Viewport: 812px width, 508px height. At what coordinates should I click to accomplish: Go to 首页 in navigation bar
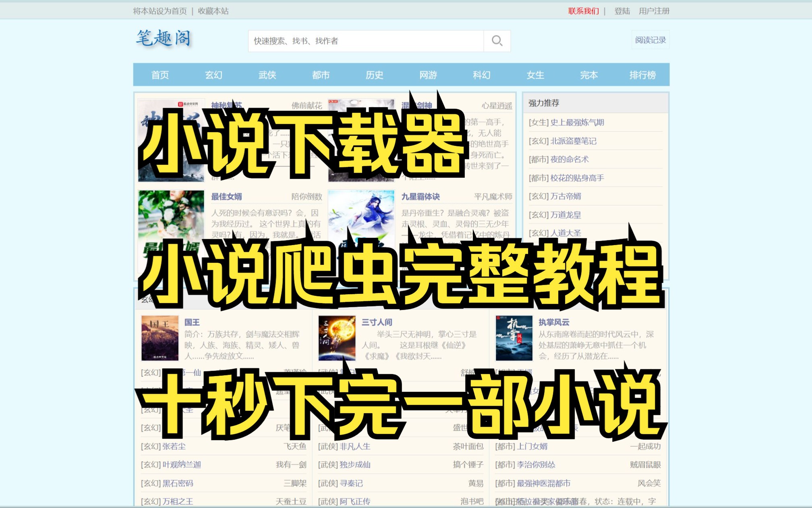tap(160, 75)
